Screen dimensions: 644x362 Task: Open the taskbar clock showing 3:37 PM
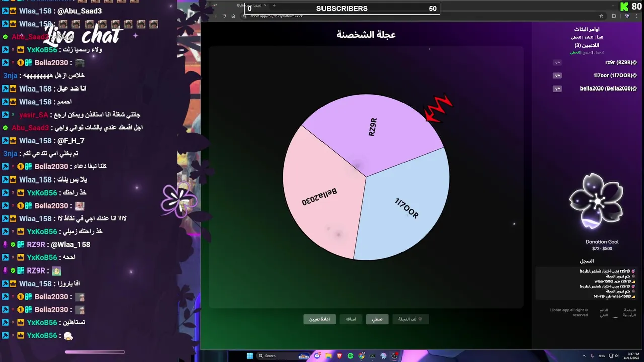(632, 356)
